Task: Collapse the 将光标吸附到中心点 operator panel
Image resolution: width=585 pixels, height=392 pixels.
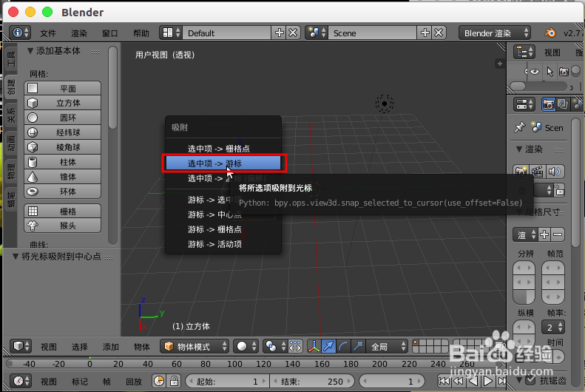Action: point(16,257)
